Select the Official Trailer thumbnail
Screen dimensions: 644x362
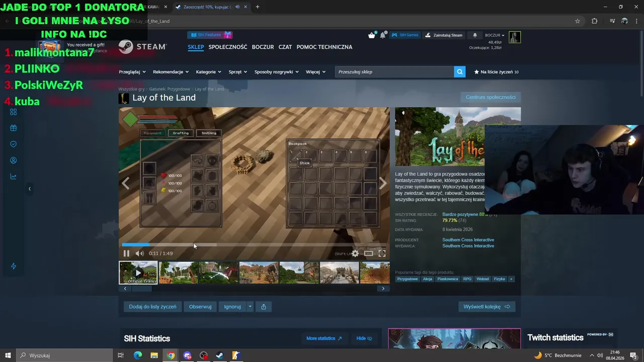pos(138,273)
